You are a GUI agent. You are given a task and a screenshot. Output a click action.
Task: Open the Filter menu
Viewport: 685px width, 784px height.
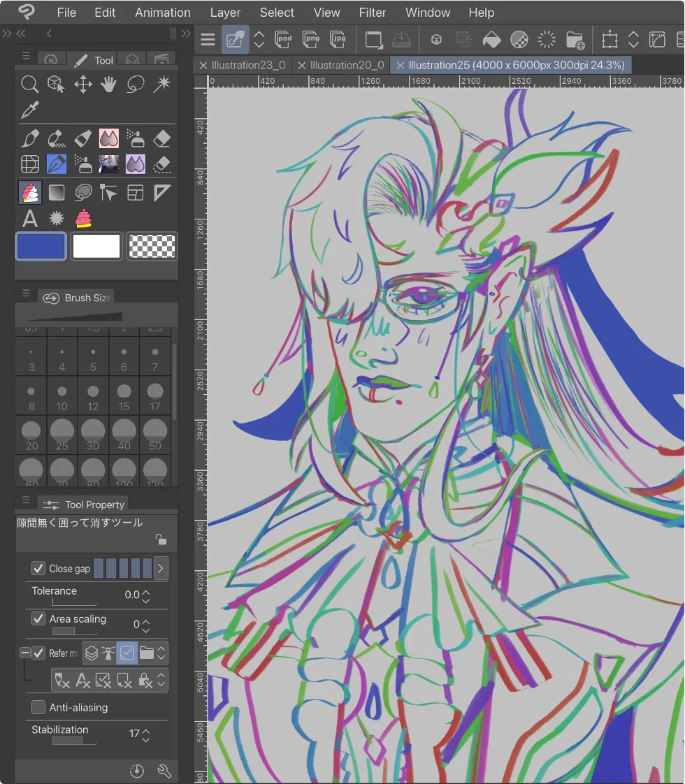[x=372, y=13]
